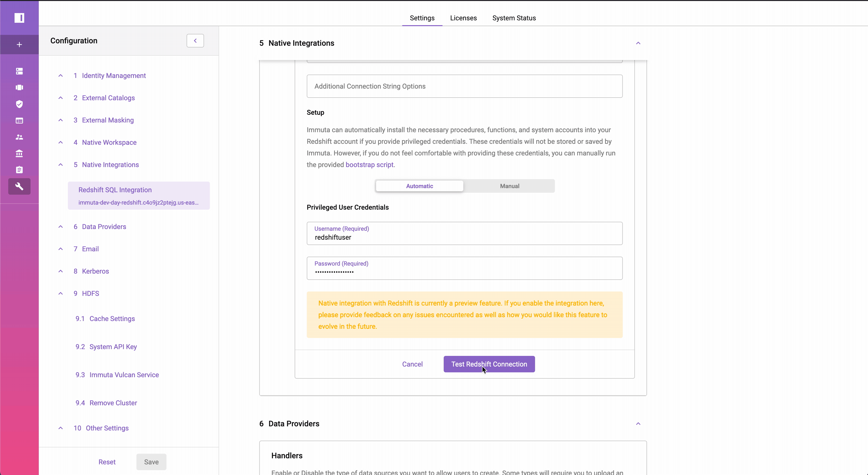Image resolution: width=868 pixels, height=475 pixels.
Task: Open the Projects icon in sidebar
Action: pyautogui.click(x=19, y=88)
